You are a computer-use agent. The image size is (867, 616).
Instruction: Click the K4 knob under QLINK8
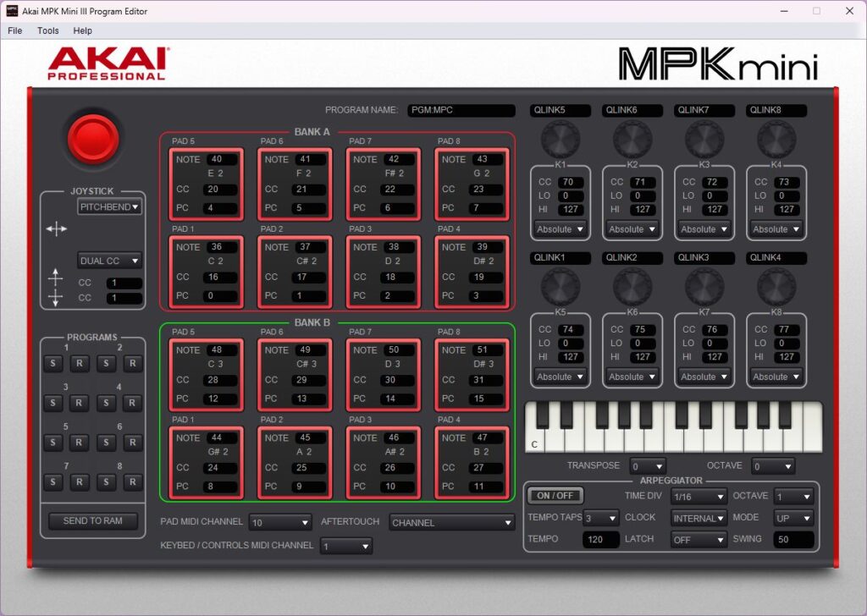pos(776,138)
